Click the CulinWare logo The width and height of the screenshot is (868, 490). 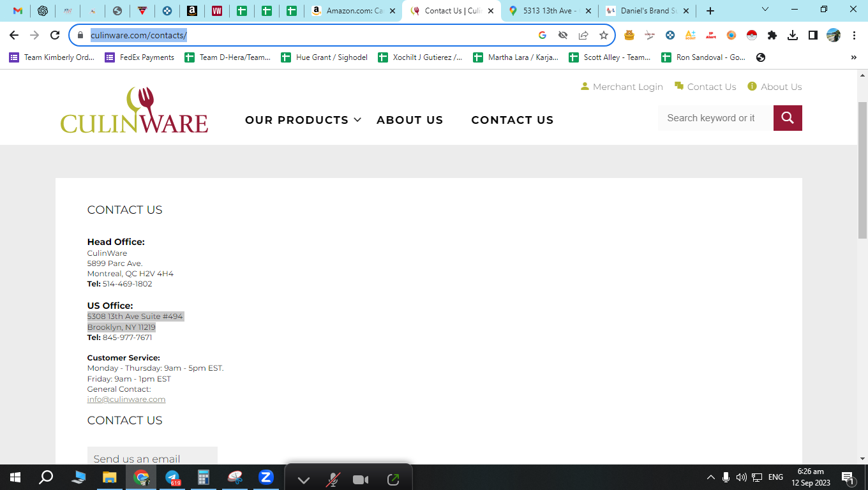click(x=134, y=110)
